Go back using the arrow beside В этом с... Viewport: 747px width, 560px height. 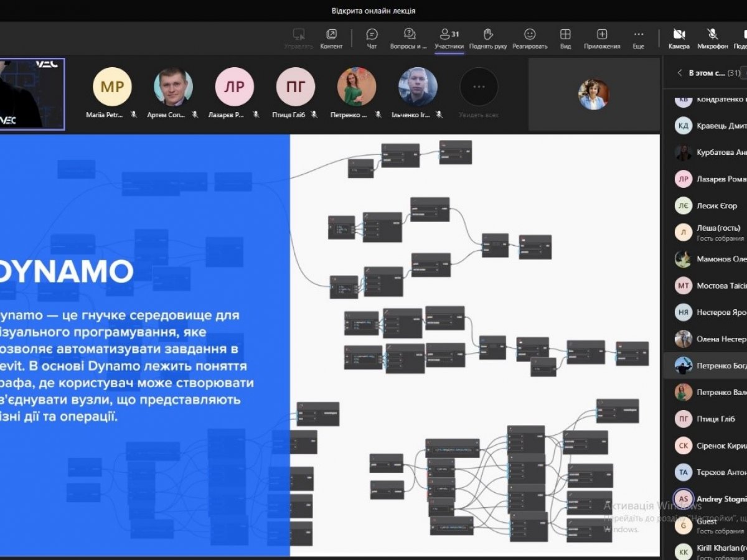coord(680,73)
